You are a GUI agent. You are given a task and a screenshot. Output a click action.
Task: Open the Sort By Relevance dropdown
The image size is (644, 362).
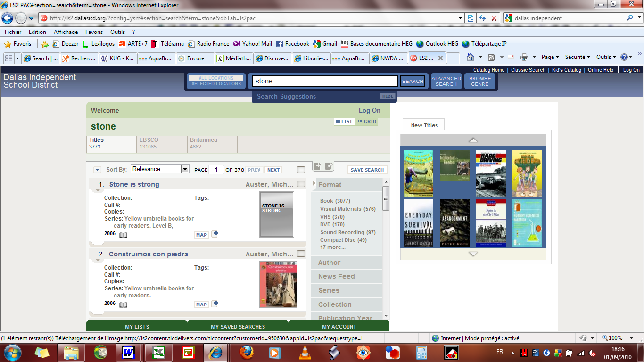[x=160, y=169]
